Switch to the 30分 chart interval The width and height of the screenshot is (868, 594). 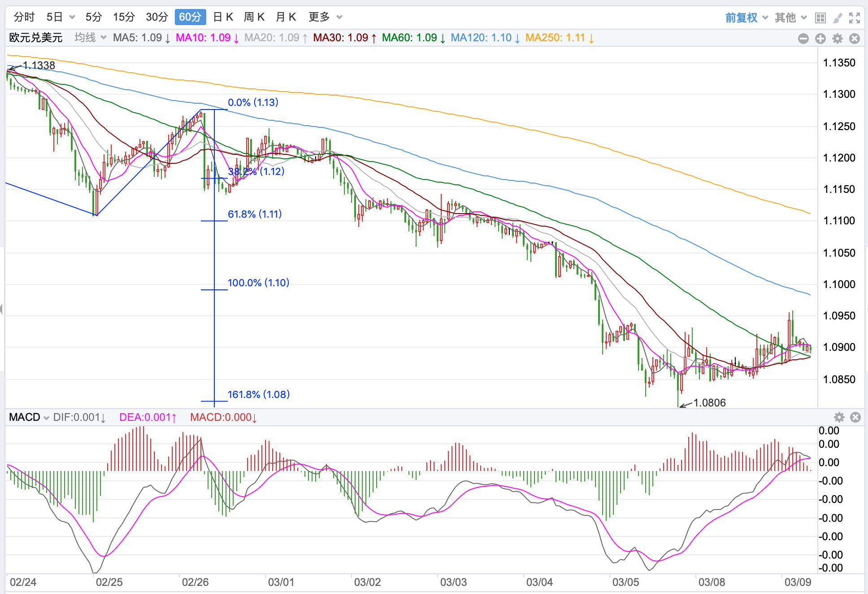click(x=157, y=17)
